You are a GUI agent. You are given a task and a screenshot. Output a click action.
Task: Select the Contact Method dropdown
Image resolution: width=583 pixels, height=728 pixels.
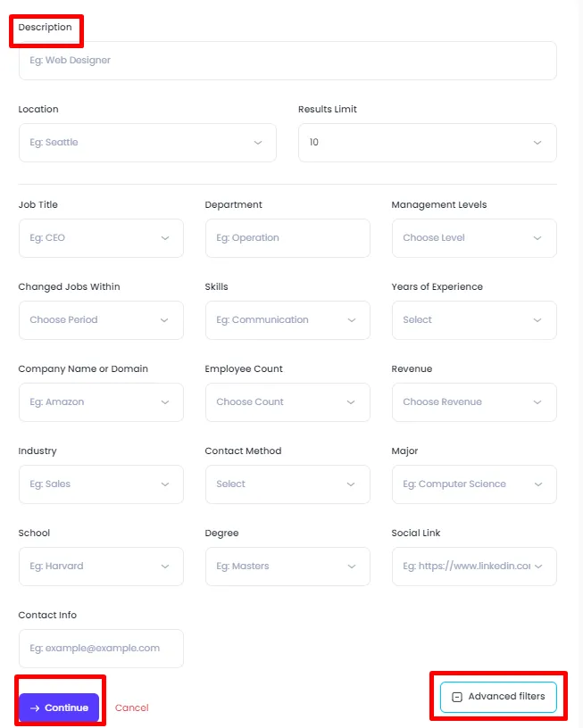coord(287,484)
